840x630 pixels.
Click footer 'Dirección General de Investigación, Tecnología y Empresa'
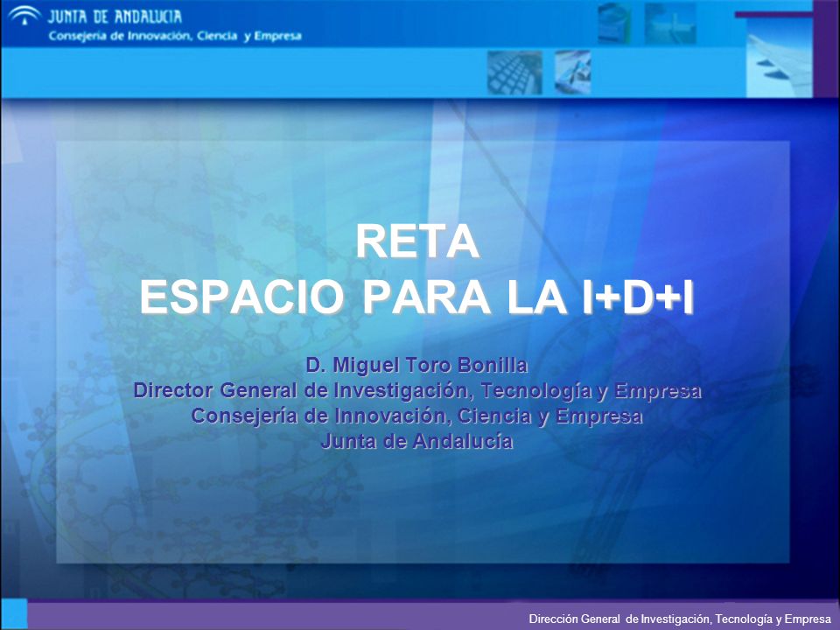[680, 619]
